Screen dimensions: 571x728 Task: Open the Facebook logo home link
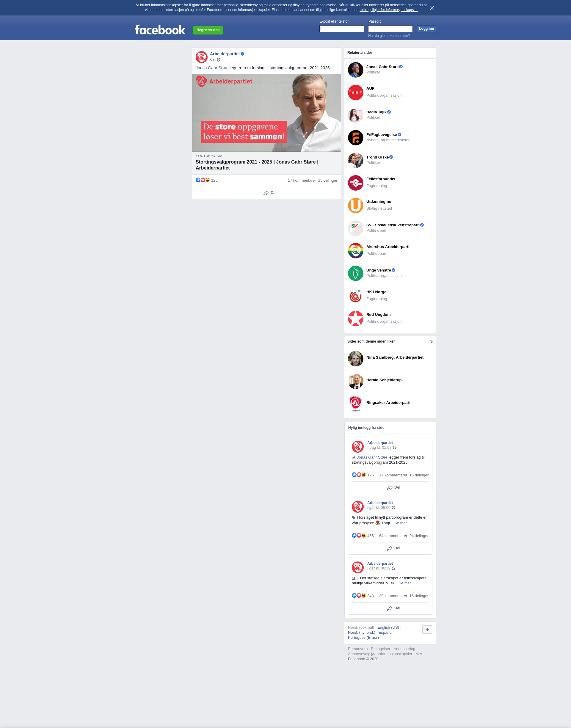pos(160,30)
